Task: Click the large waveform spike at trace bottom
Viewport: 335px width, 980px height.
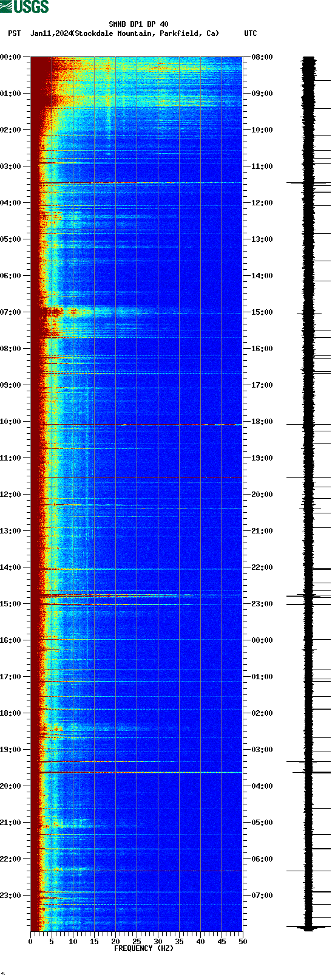Action: tap(309, 927)
